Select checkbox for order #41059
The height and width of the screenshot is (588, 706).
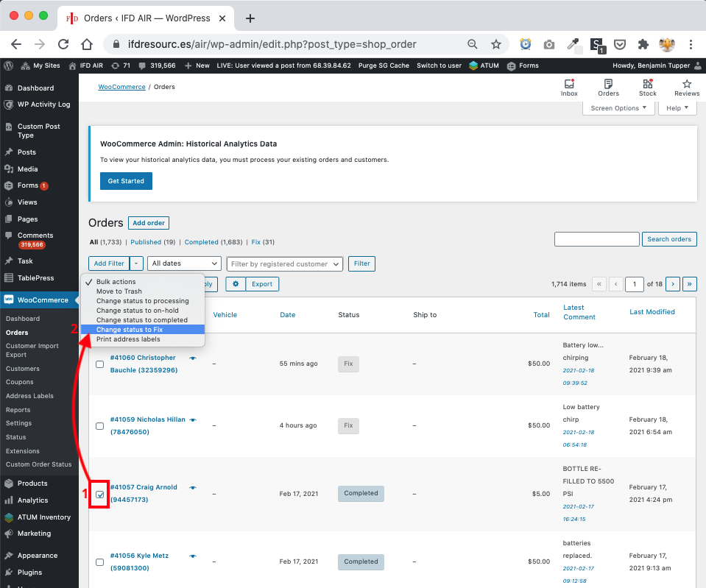[x=100, y=425]
